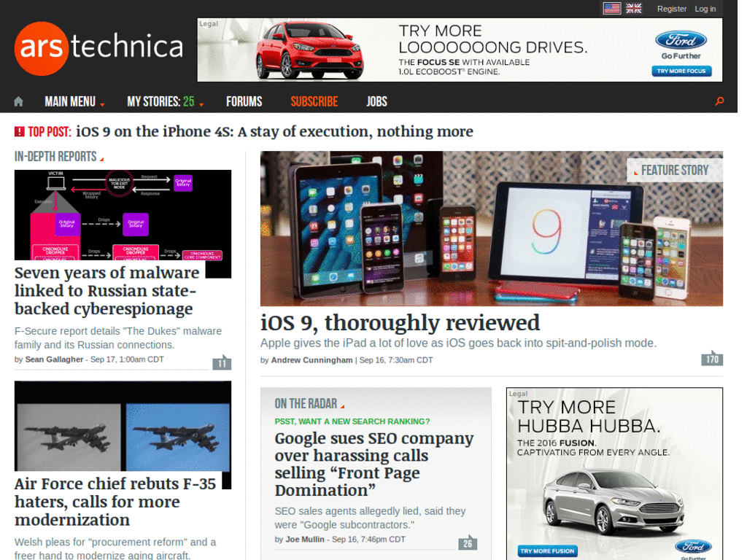This screenshot has width=747, height=560.
Task: Click the 'F-Secure report details' summary text
Action: (117, 338)
